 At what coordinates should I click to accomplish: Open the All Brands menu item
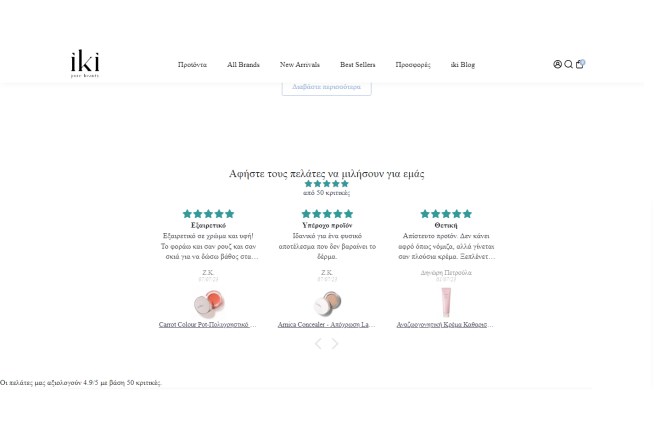(243, 64)
